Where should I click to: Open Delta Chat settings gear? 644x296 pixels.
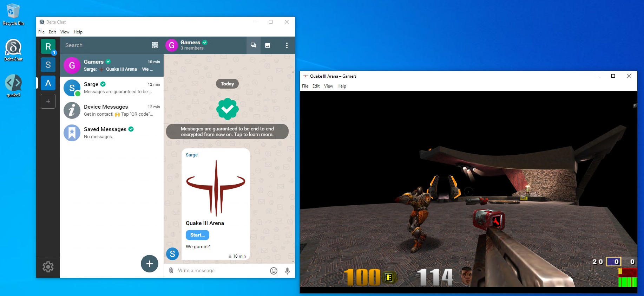point(48,267)
